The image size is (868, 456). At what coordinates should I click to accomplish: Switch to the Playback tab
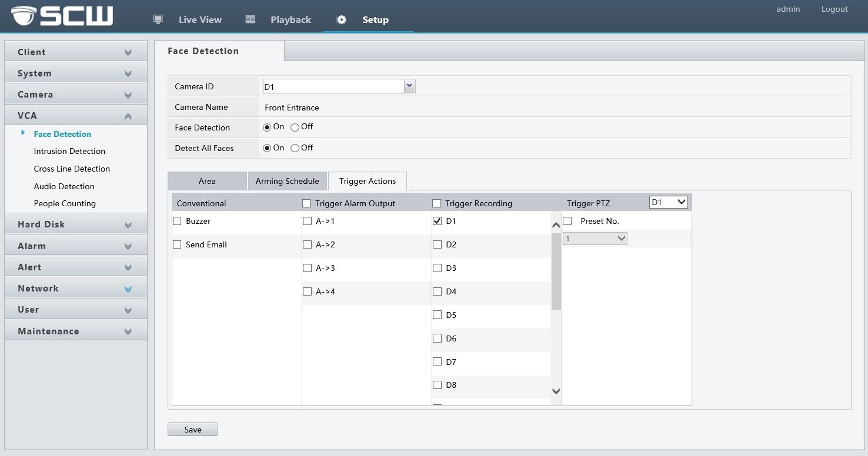[x=291, y=19]
